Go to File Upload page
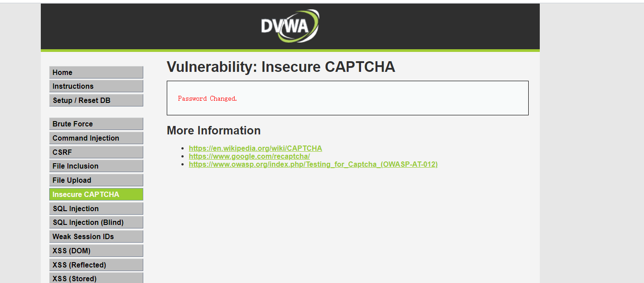 (x=96, y=180)
